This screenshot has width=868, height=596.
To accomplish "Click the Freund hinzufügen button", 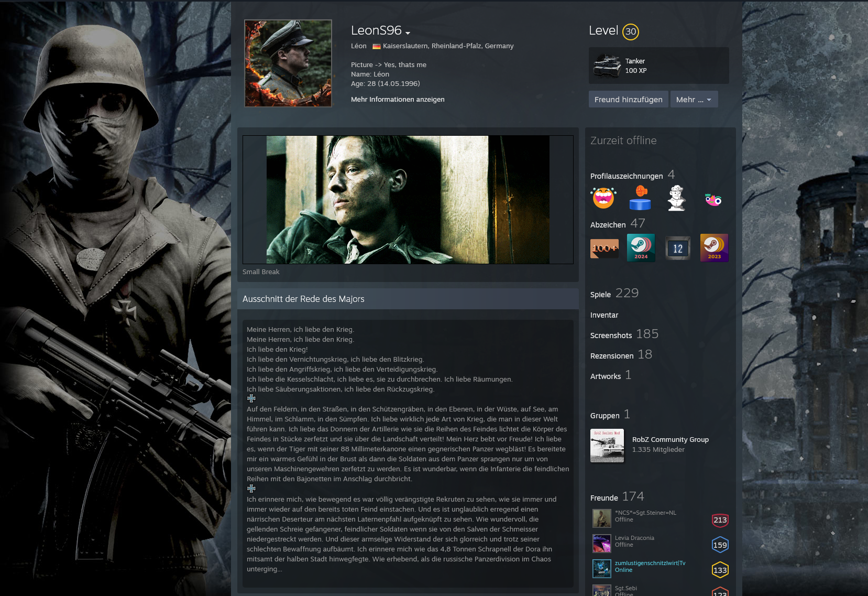I will (x=628, y=100).
